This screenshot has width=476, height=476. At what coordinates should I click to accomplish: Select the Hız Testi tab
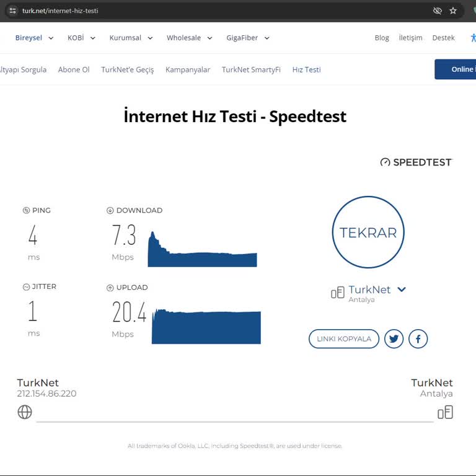click(306, 70)
